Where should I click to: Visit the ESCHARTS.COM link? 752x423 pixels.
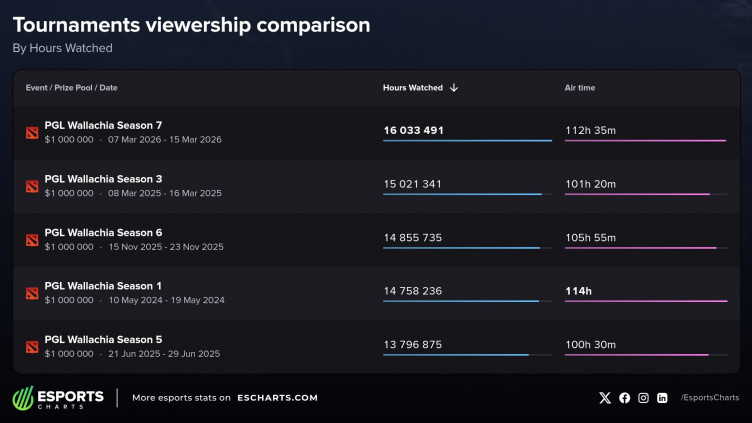coord(277,398)
